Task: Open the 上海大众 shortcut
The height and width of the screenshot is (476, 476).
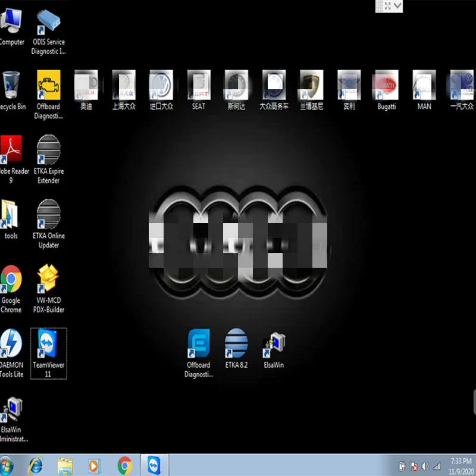Action: [x=124, y=90]
